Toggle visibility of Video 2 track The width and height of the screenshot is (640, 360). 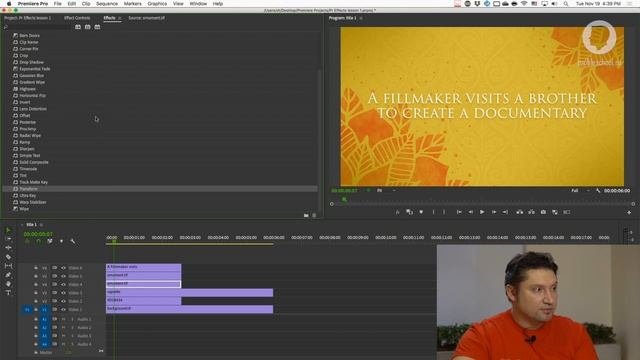(63, 301)
